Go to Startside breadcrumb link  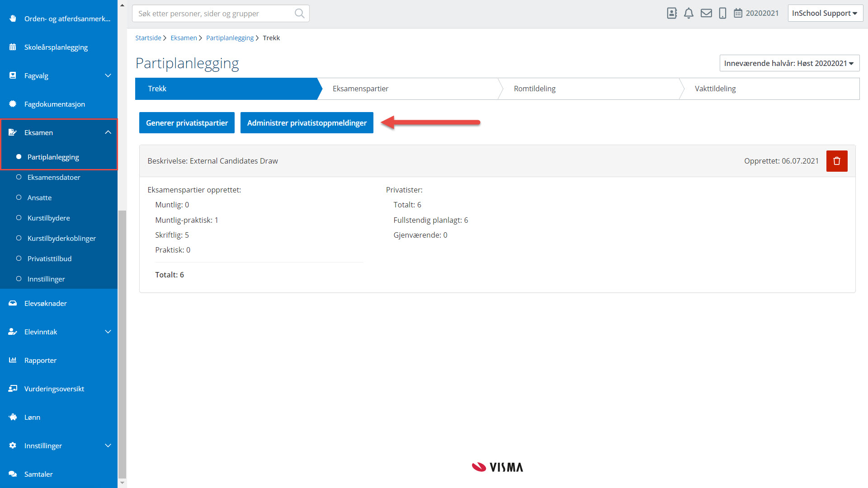click(x=148, y=38)
